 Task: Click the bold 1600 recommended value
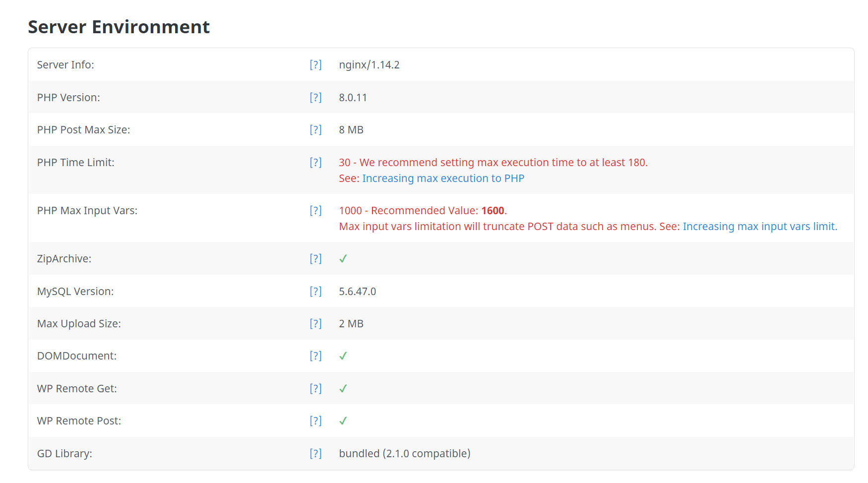point(493,211)
